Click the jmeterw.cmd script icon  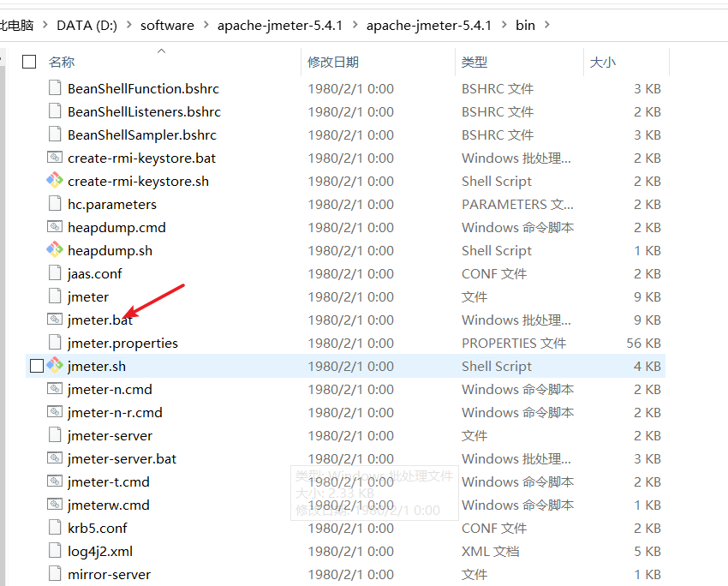click(x=55, y=504)
